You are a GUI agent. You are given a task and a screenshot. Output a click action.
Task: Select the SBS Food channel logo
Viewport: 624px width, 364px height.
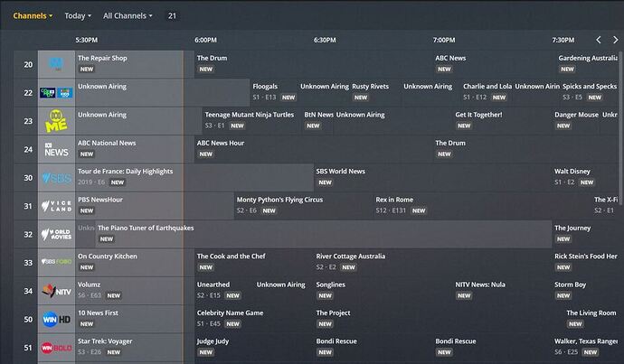coord(56,262)
